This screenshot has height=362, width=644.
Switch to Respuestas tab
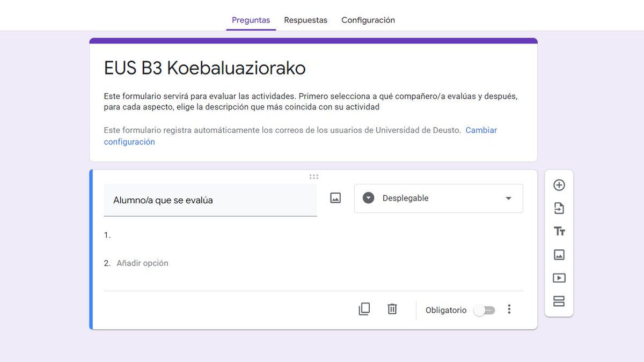[x=305, y=20]
